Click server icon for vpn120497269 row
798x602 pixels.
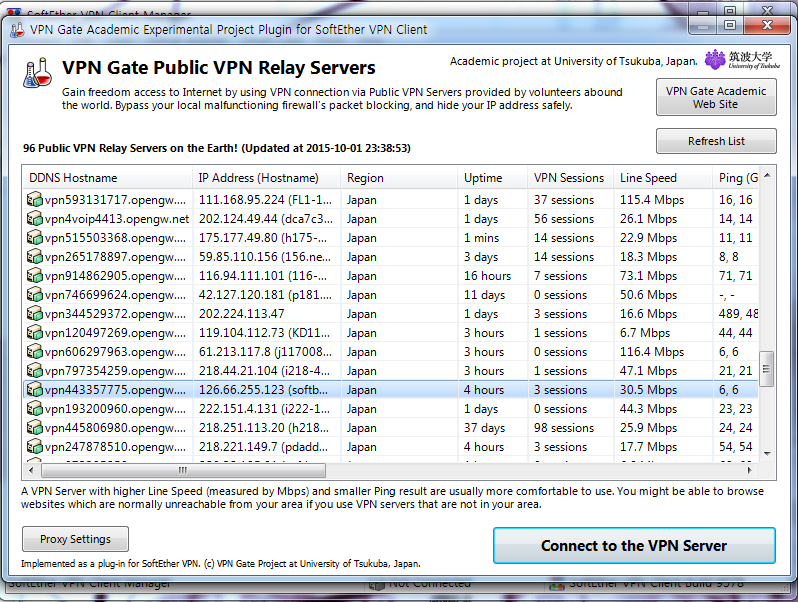[35, 332]
